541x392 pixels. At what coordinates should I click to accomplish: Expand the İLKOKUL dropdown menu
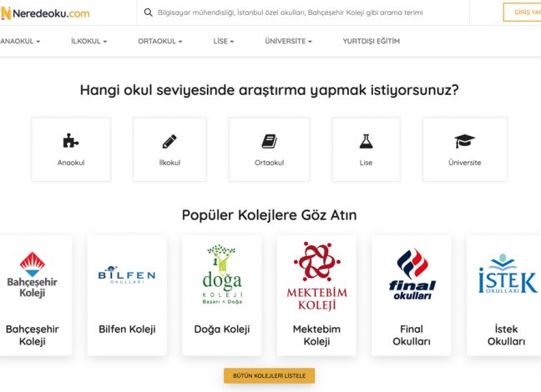point(89,42)
